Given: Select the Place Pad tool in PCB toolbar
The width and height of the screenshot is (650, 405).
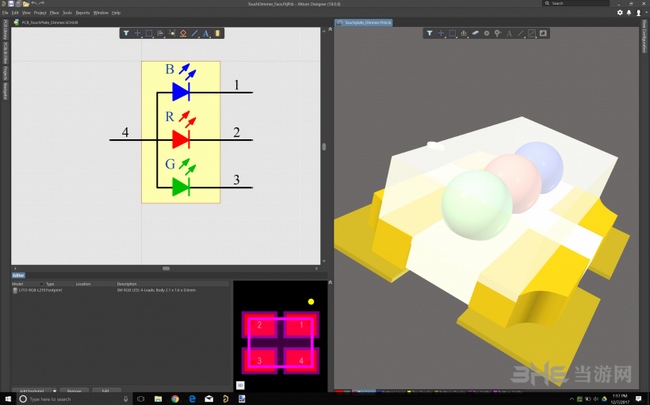Looking at the screenshot, I should tap(485, 33).
